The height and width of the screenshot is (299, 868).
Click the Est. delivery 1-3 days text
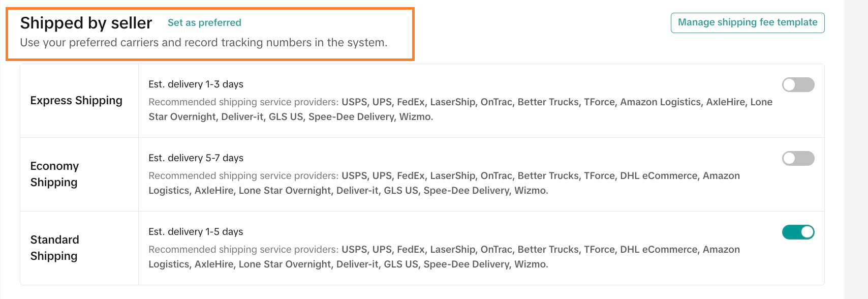click(196, 84)
